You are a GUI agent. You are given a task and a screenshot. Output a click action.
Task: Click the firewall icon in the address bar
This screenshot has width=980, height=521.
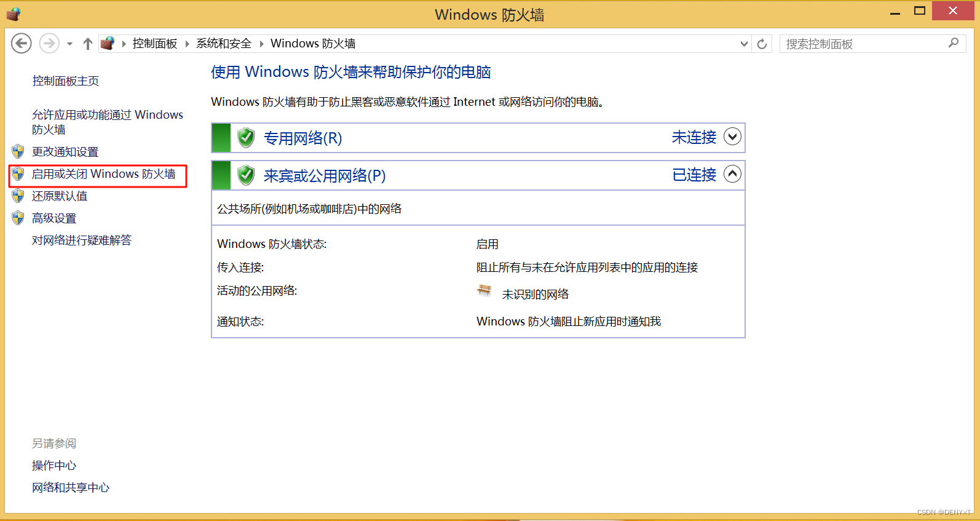point(108,43)
